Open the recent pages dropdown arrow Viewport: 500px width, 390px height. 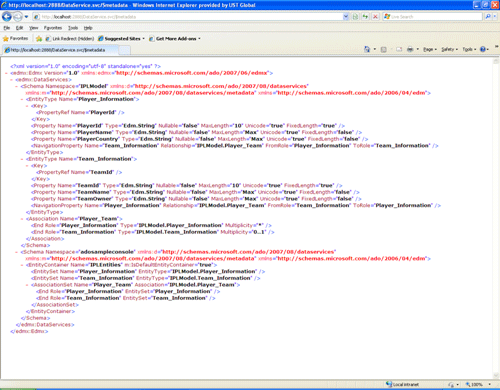tap(26, 17)
